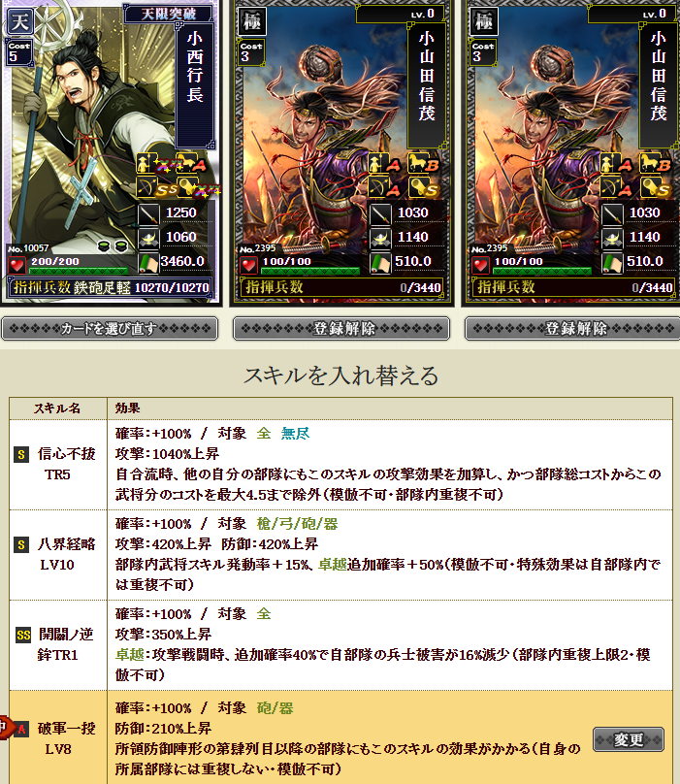Click the 天限突破 banner on first card

[x=168, y=14]
